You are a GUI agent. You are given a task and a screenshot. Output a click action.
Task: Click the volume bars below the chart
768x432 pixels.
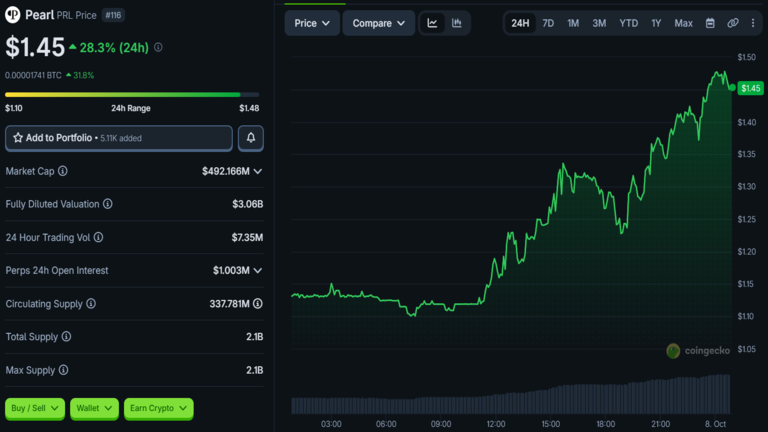click(x=511, y=395)
